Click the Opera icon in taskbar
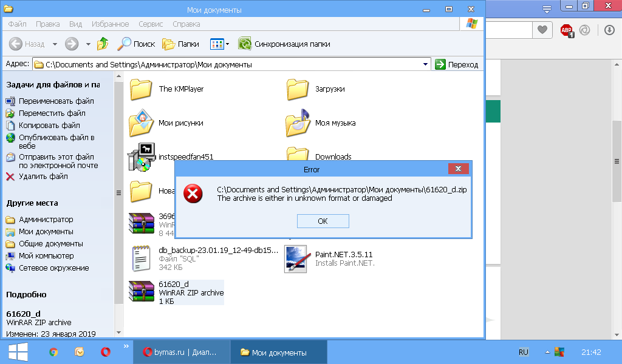The width and height of the screenshot is (622, 364). [x=105, y=352]
